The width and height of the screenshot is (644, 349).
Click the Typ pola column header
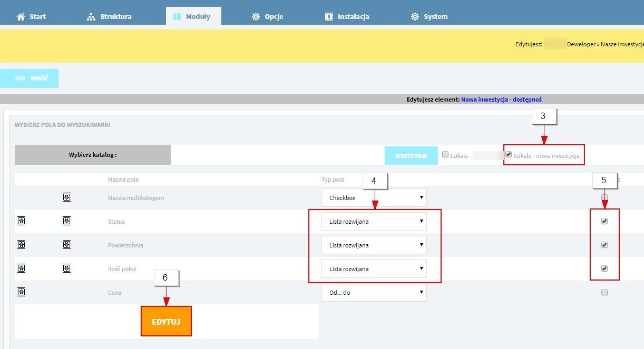click(x=333, y=180)
